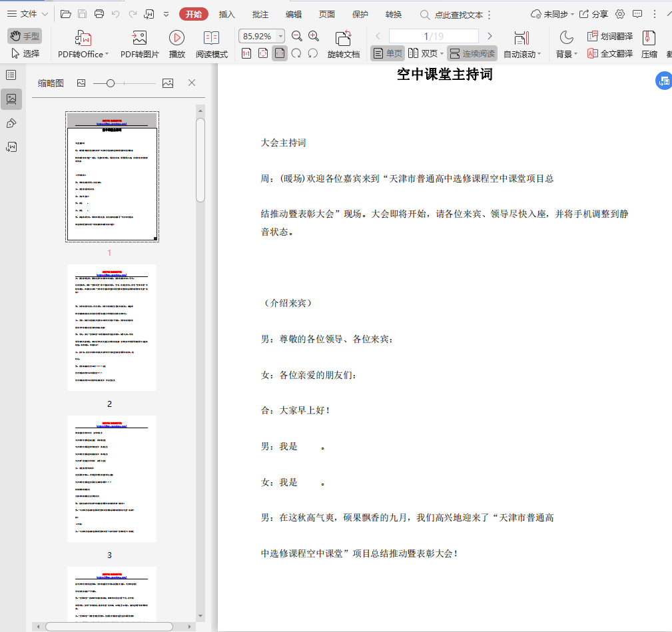Toggle the 手型 hand tool
Screen dimensions: 672x632
(25, 36)
